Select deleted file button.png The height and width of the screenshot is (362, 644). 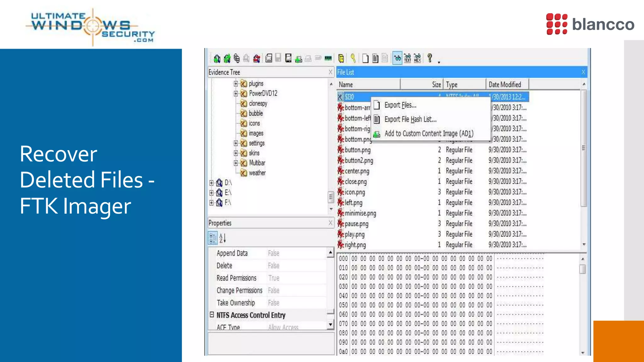click(x=358, y=150)
